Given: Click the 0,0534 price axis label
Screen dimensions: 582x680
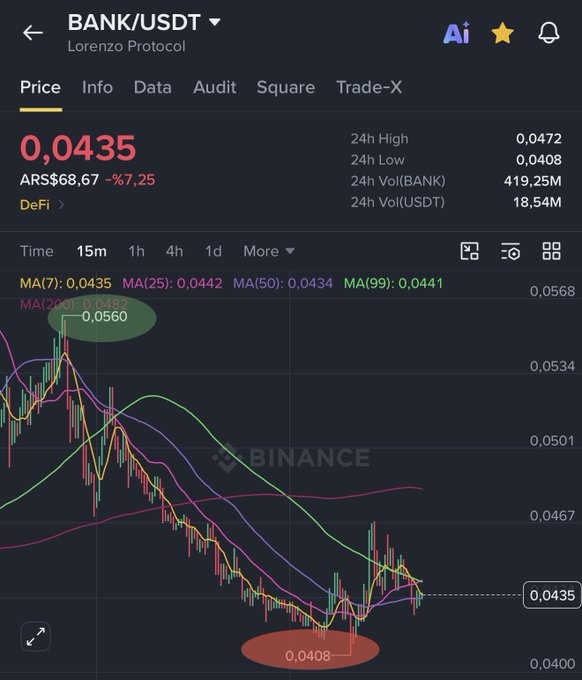Looking at the screenshot, I should click(x=552, y=366).
